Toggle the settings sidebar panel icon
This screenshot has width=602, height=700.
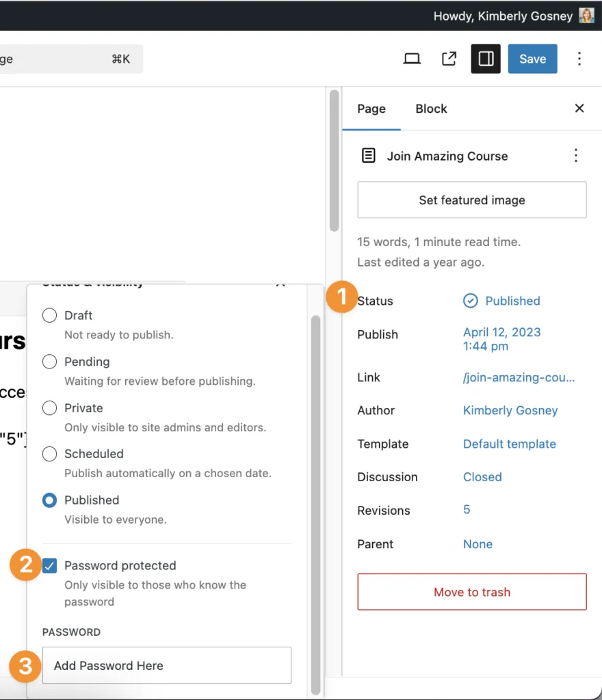point(486,59)
